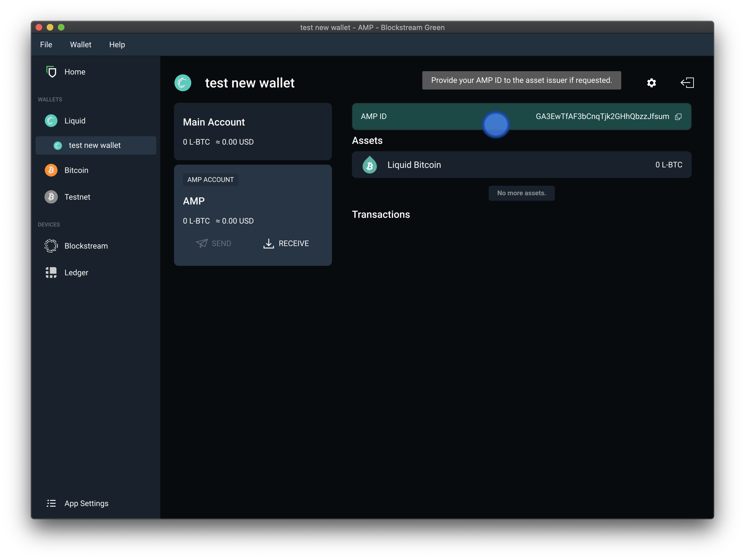Image resolution: width=745 pixels, height=560 pixels.
Task: Open the Blockstream device icon
Action: tap(51, 246)
